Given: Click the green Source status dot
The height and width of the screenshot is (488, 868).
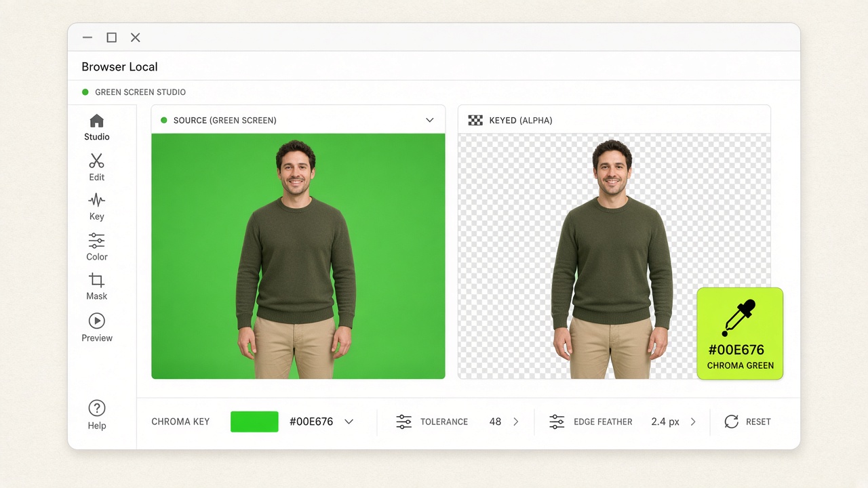Looking at the screenshot, I should point(163,120).
